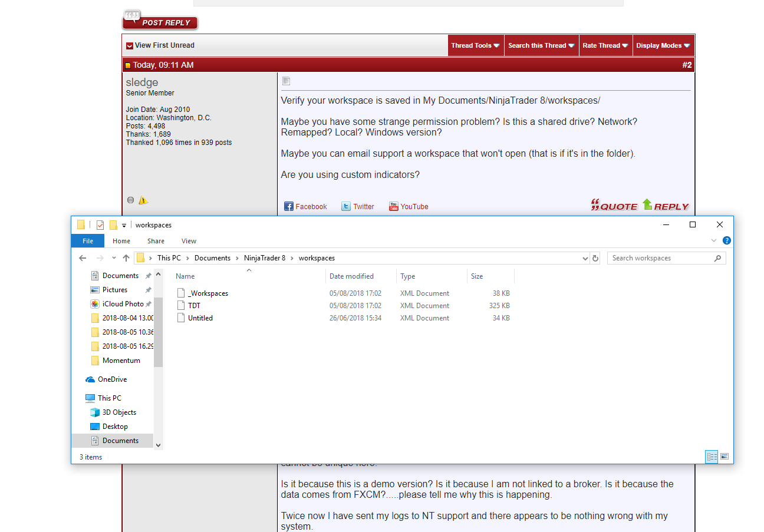Go forward in File Explorer
Screen dimensions: 764x532
pos(99,258)
